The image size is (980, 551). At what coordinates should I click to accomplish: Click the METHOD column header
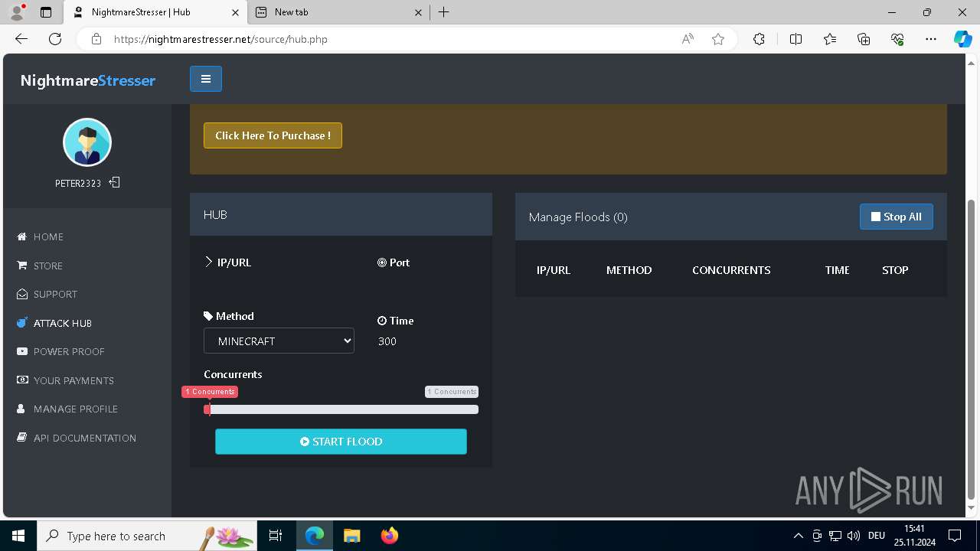pyautogui.click(x=629, y=270)
